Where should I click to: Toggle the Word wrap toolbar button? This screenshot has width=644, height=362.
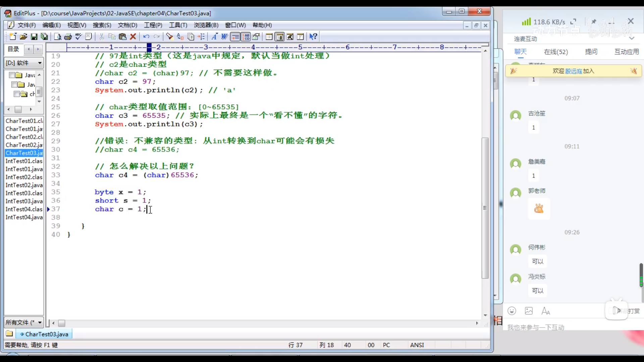tap(235, 37)
